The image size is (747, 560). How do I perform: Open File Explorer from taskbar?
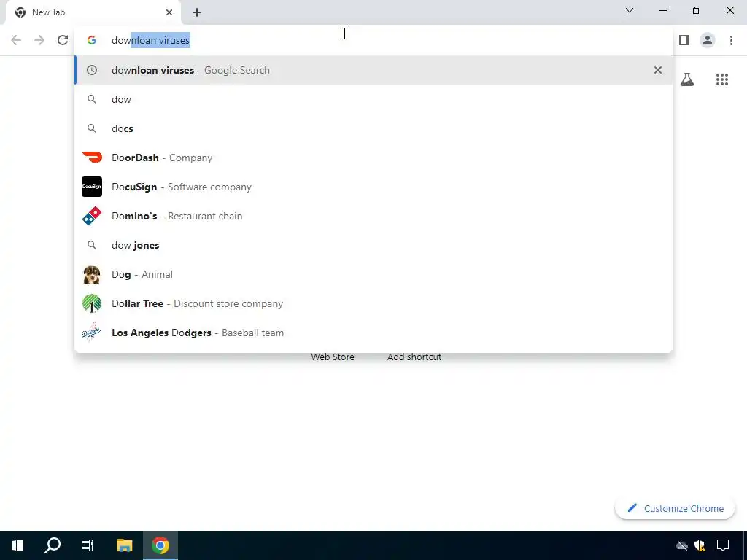click(124, 545)
